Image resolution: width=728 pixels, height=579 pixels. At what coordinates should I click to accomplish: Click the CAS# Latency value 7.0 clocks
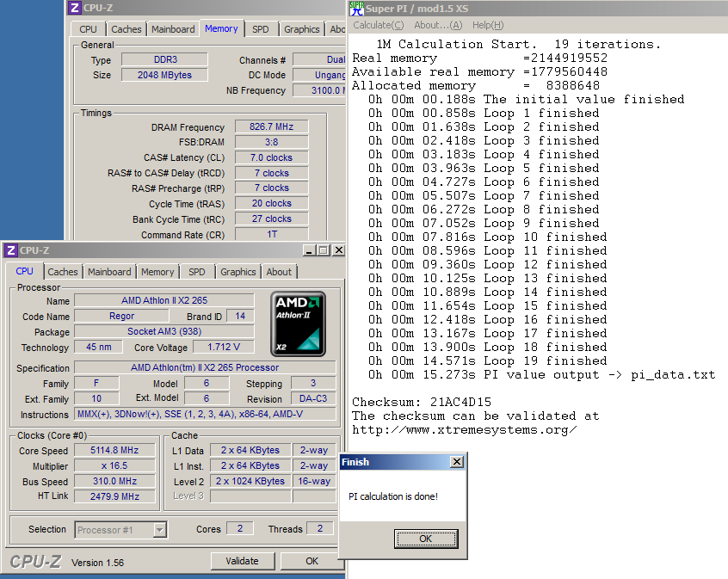pyautogui.click(x=272, y=157)
